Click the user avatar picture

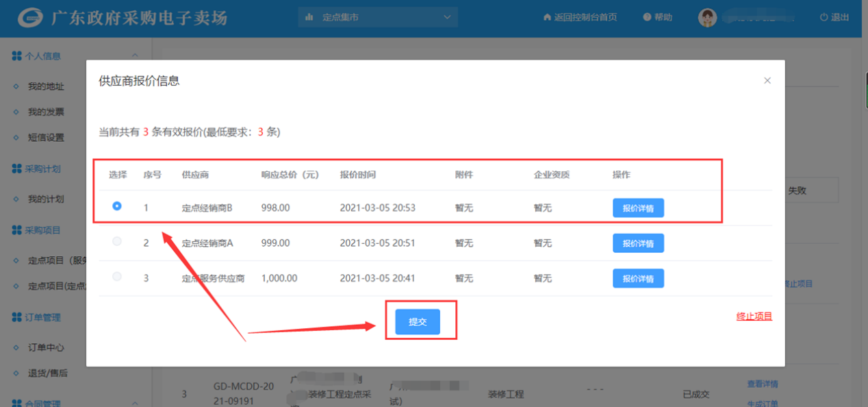(707, 18)
